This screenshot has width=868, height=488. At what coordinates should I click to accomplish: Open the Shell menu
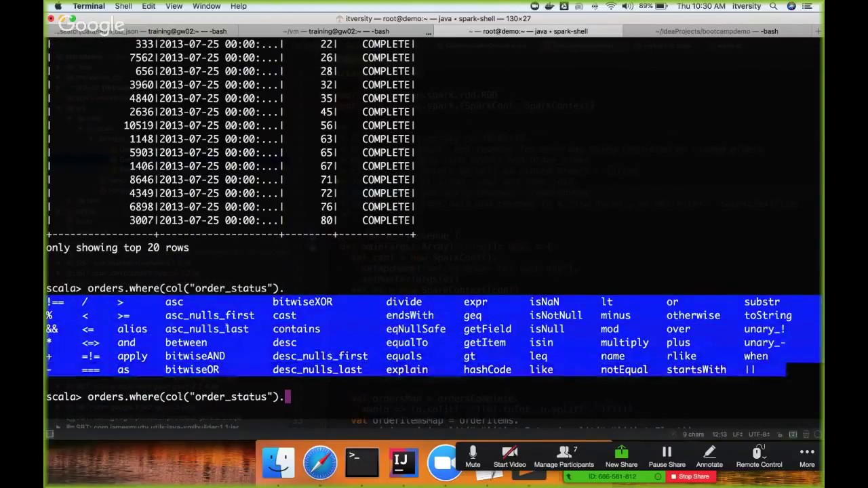pos(123,6)
